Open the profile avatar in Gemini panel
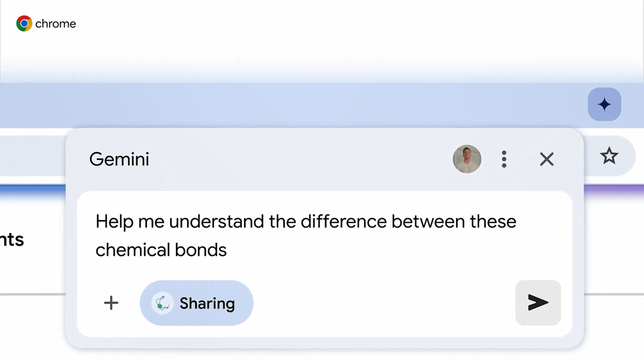Viewport: 644px width, 362px height. [467, 159]
